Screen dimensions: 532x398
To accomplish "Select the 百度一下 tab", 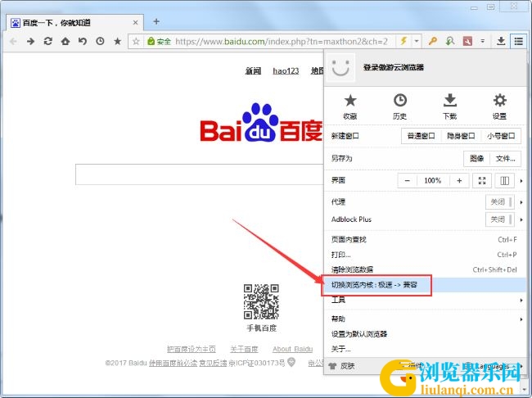I will [x=75, y=23].
